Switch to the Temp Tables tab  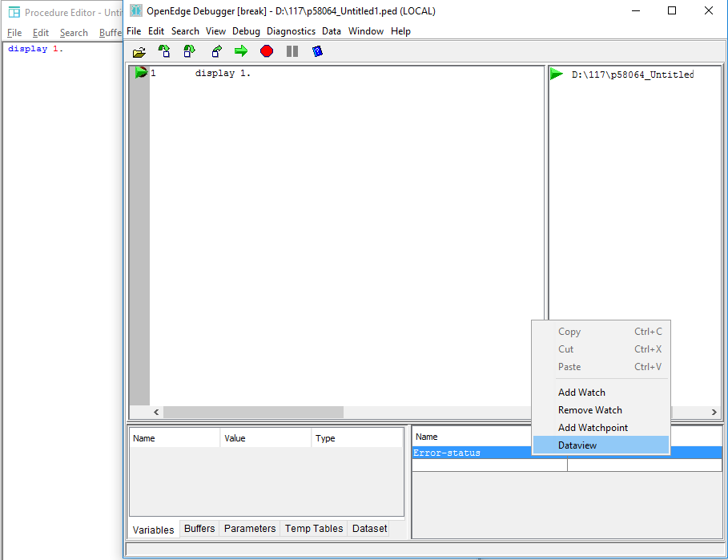[x=313, y=528]
